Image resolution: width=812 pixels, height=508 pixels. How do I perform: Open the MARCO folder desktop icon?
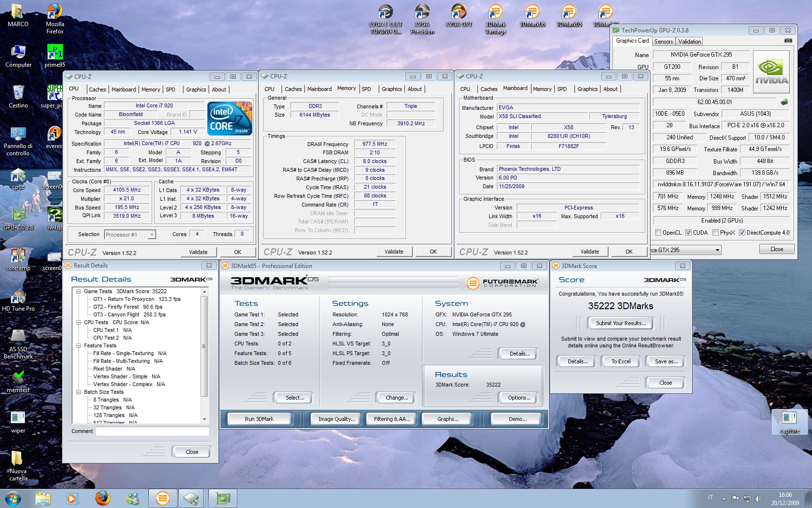click(18, 15)
